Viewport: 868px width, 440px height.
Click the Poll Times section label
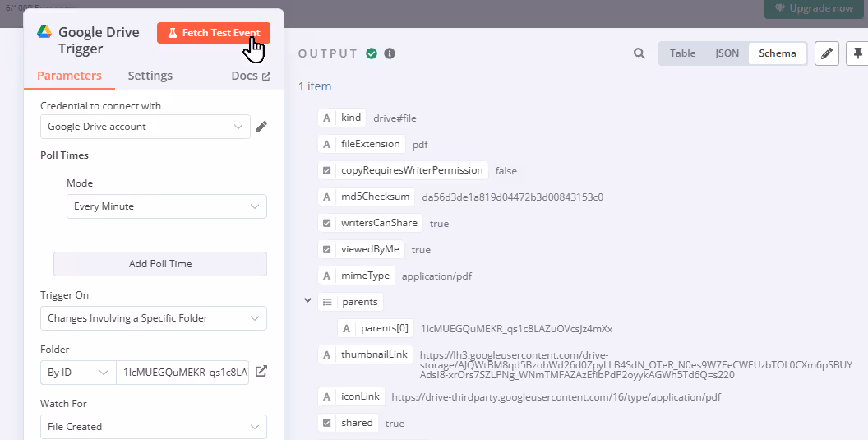coord(64,155)
